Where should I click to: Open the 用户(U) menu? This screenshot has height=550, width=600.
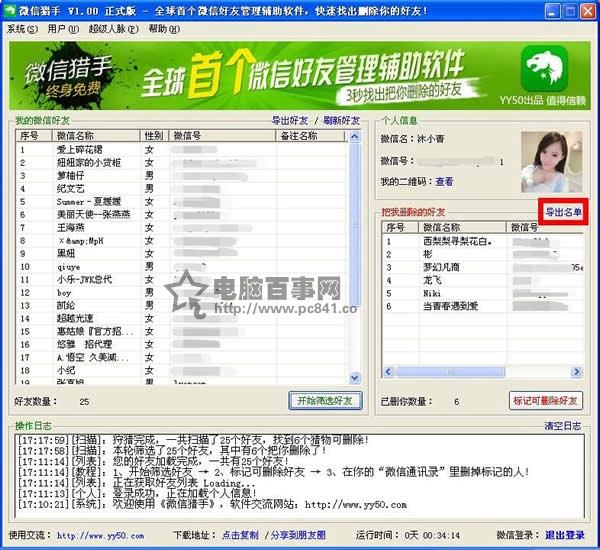pyautogui.click(x=63, y=29)
